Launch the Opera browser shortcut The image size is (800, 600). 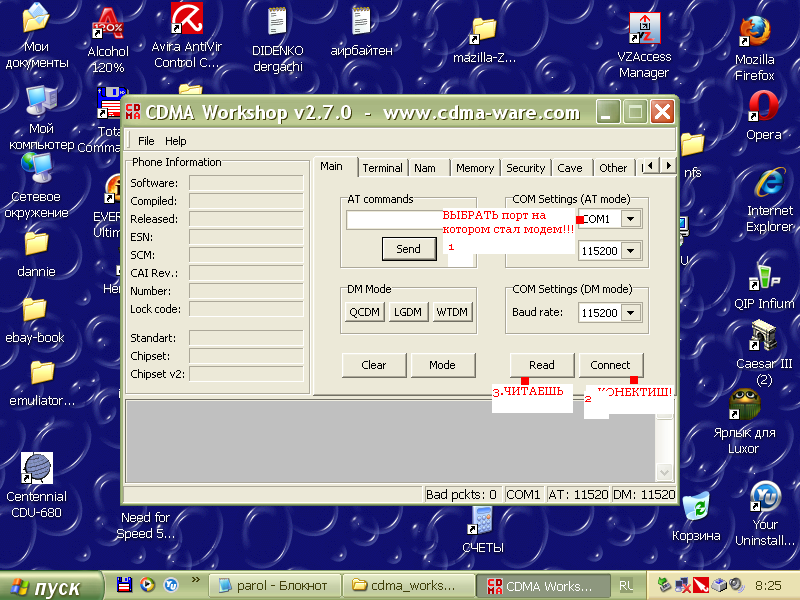pos(763,116)
